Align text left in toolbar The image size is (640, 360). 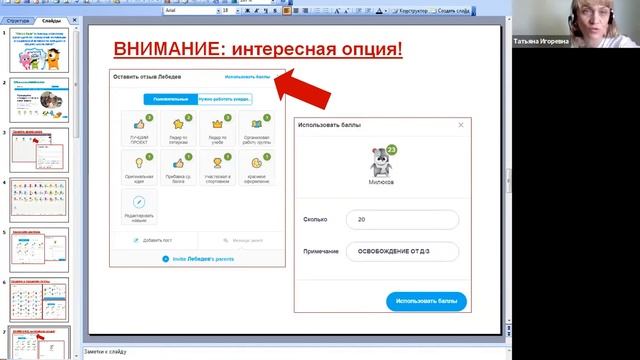point(287,11)
